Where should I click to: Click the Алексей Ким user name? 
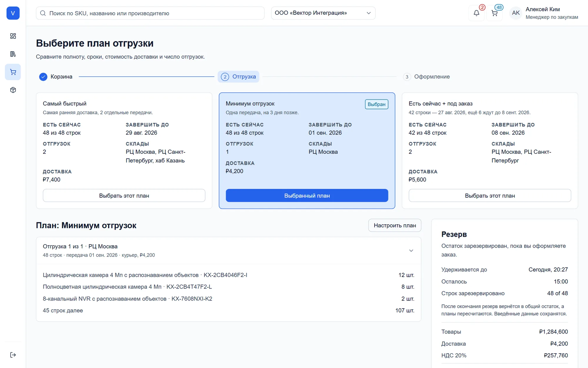(543, 9)
